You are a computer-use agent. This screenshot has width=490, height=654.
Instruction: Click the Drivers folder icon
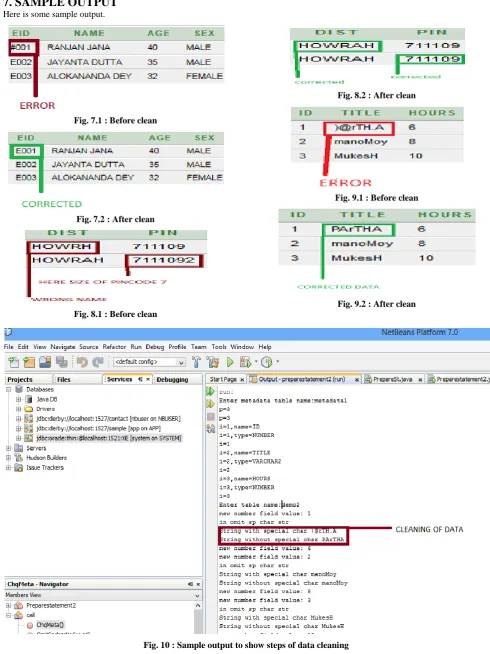(28, 409)
